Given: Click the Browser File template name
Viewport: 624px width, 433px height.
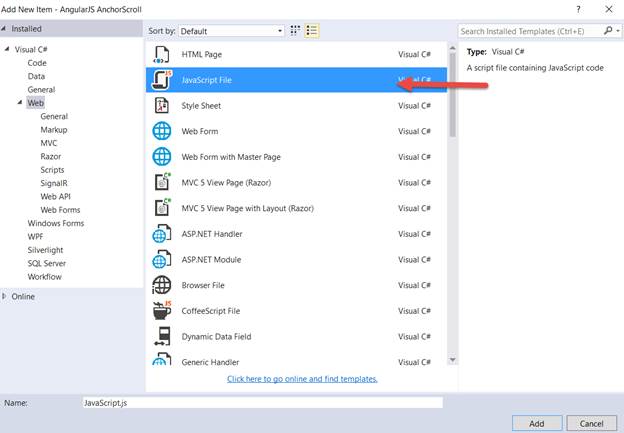Looking at the screenshot, I should [x=203, y=285].
